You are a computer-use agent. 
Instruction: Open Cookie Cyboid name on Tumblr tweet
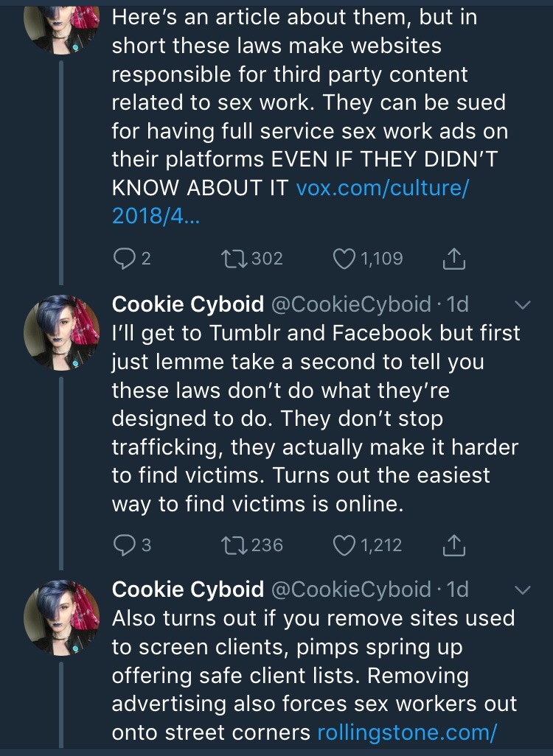(x=187, y=304)
